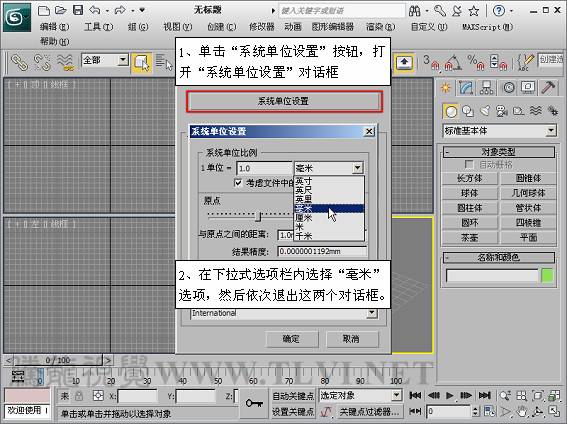Screen dimensions: 567x424
Task: Confirm with the 确定 button
Action: (292, 339)
